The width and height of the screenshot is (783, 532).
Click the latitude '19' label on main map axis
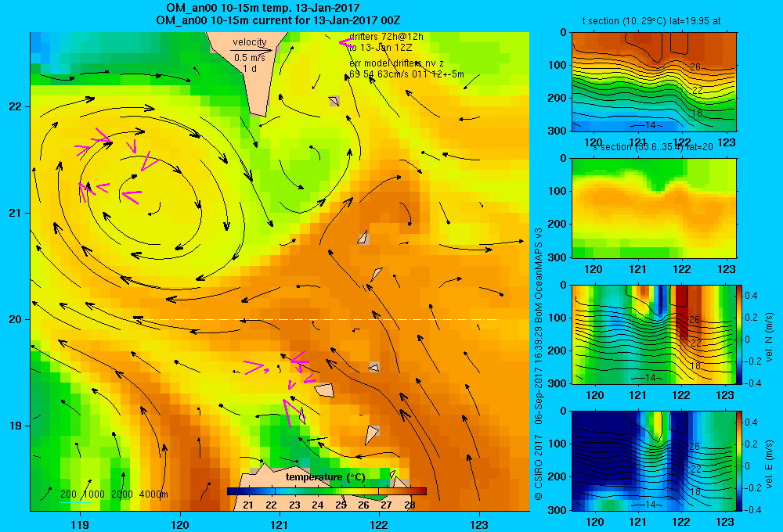16,426
